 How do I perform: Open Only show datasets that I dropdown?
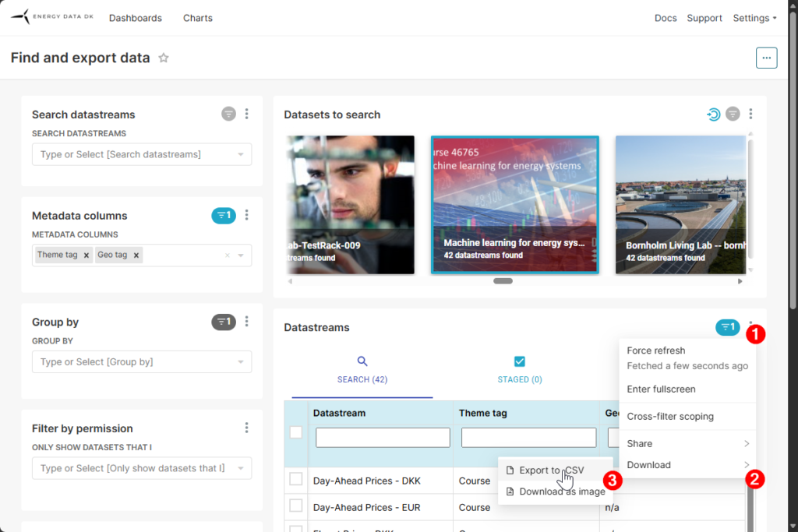[142, 468]
